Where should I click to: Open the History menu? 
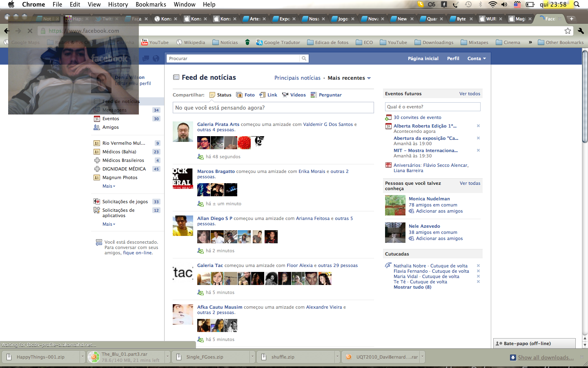[118, 4]
